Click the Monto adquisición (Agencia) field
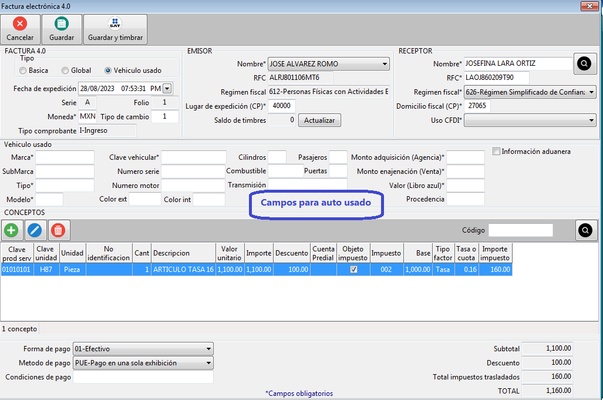Image resolution: width=603 pixels, height=400 pixels. click(x=465, y=157)
